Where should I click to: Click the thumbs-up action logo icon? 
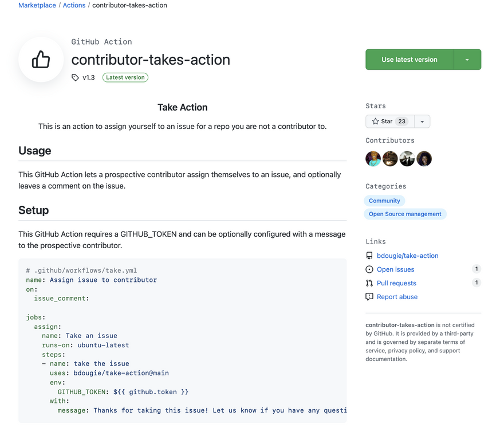pyautogui.click(x=41, y=60)
